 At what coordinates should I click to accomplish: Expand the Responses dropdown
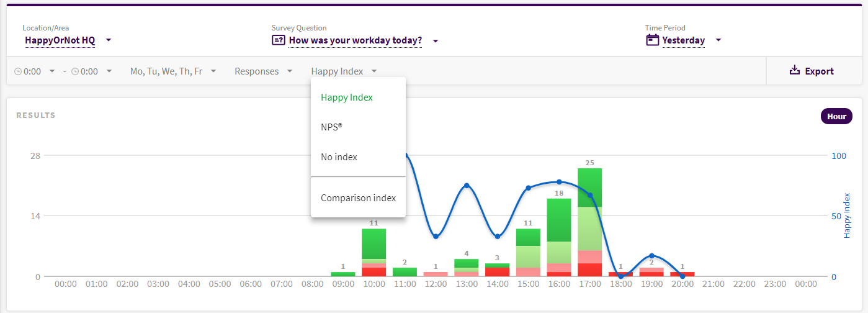(263, 71)
